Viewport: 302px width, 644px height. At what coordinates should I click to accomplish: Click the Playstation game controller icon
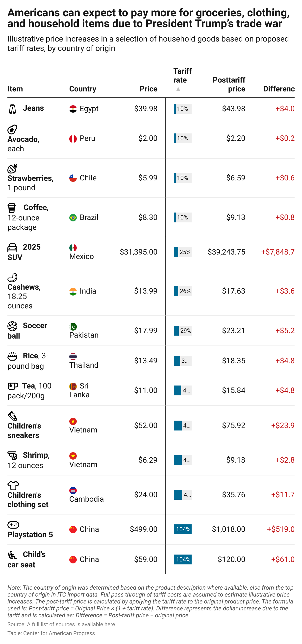tap(13, 525)
